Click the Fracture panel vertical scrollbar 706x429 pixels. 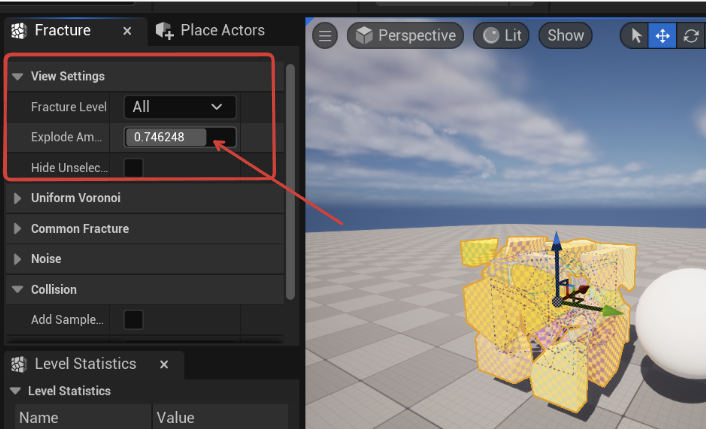pos(290,182)
